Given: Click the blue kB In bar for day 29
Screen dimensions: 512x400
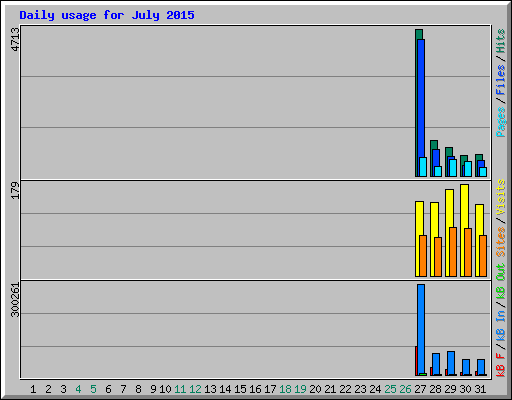Looking at the screenshot, I should (x=451, y=363).
